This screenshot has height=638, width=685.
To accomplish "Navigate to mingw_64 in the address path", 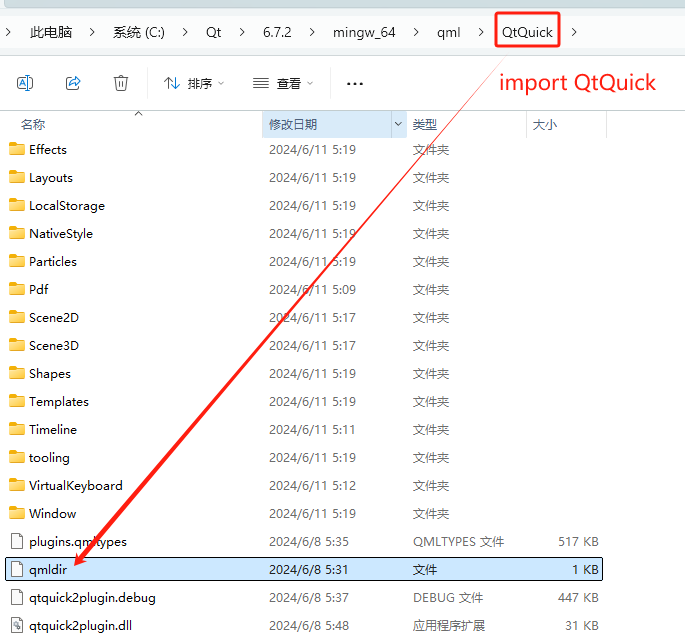I will coord(364,32).
